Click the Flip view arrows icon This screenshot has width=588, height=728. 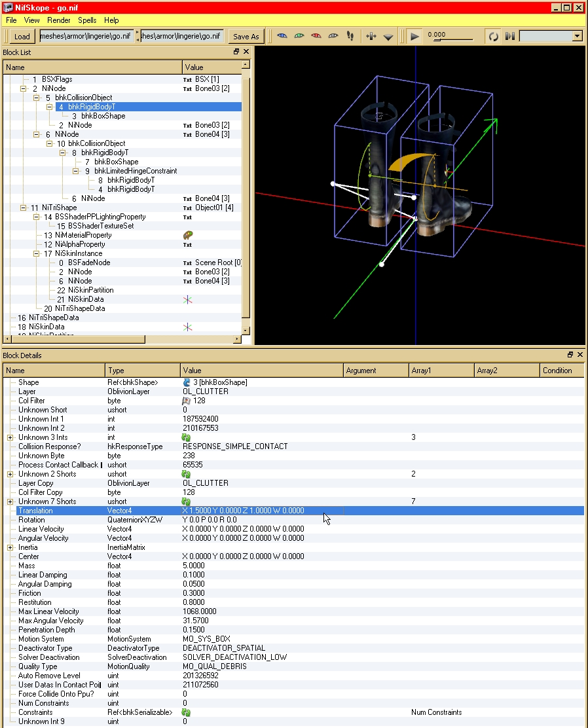click(x=371, y=36)
